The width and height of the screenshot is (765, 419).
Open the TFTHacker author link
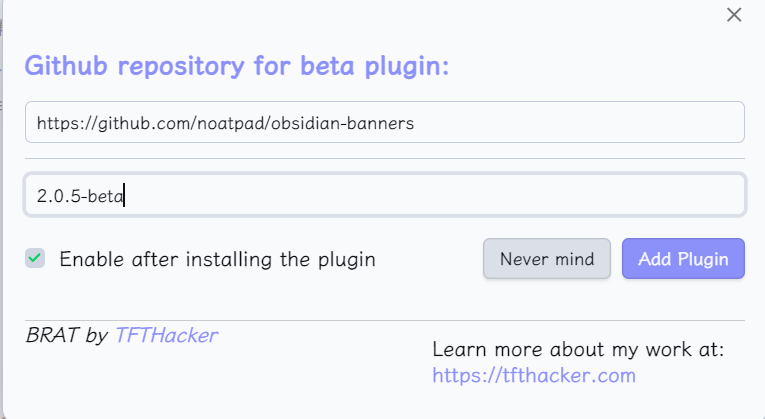click(166, 335)
